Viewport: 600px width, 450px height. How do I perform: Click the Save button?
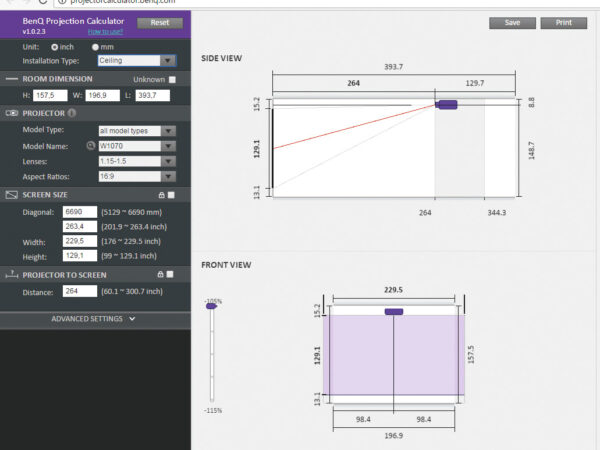[512, 22]
